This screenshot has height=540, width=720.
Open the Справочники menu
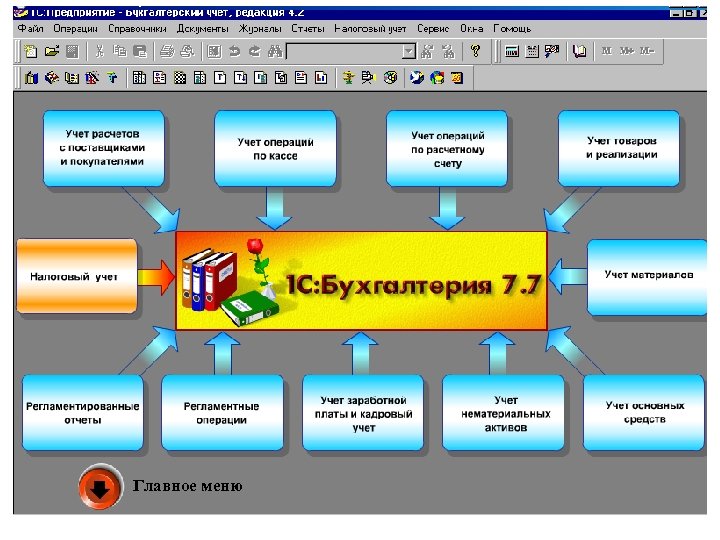pos(137,28)
